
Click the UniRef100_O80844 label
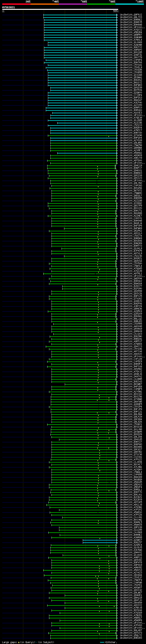131,575
